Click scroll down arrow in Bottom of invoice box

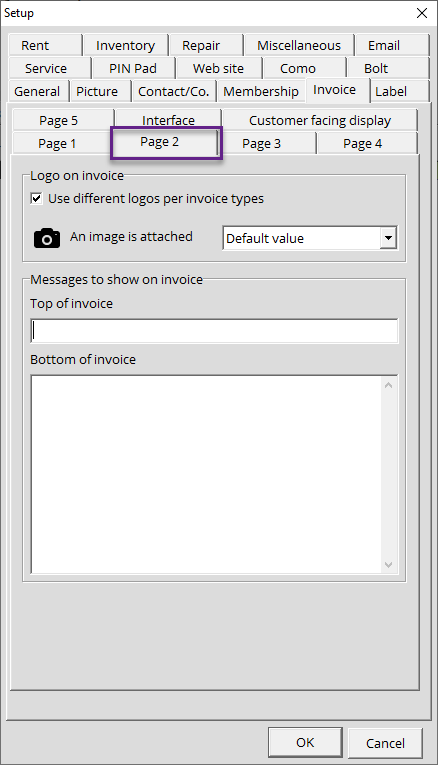point(388,564)
